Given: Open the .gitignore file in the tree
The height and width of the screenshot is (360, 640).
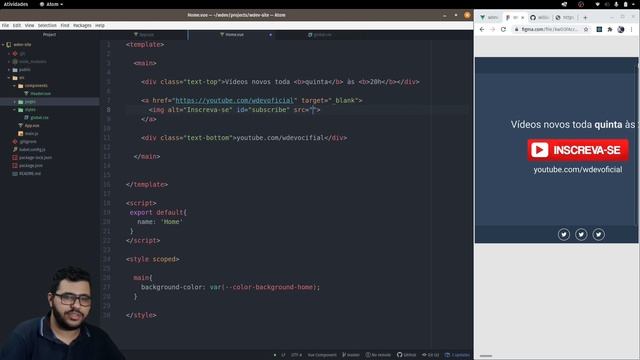Looking at the screenshot, I should (28, 142).
